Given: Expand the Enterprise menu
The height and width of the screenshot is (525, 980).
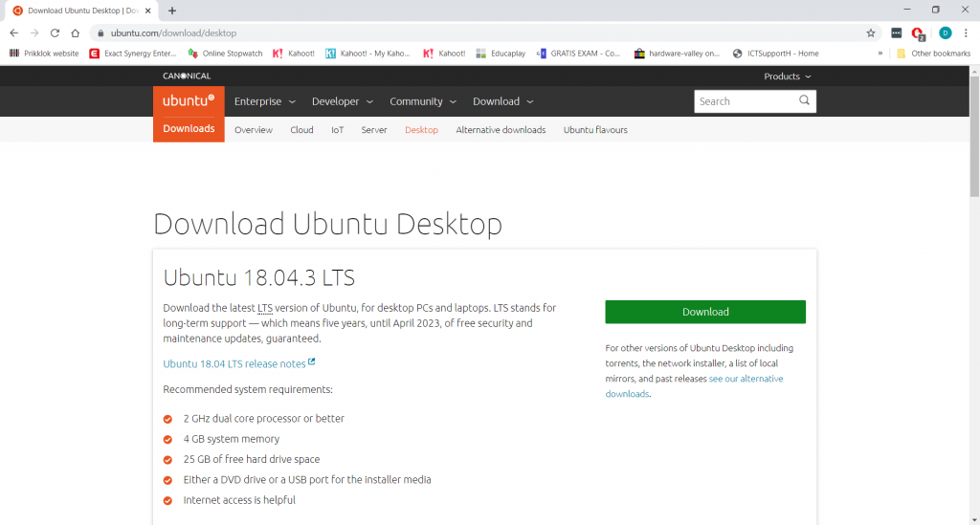Looking at the screenshot, I should pyautogui.click(x=265, y=101).
